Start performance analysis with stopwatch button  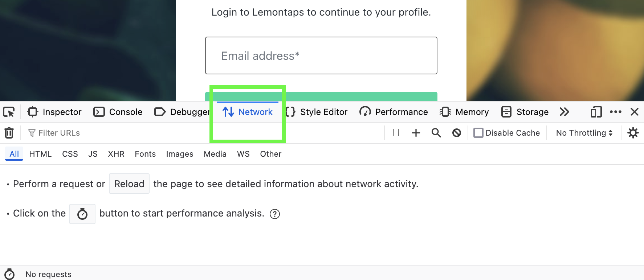(82, 214)
